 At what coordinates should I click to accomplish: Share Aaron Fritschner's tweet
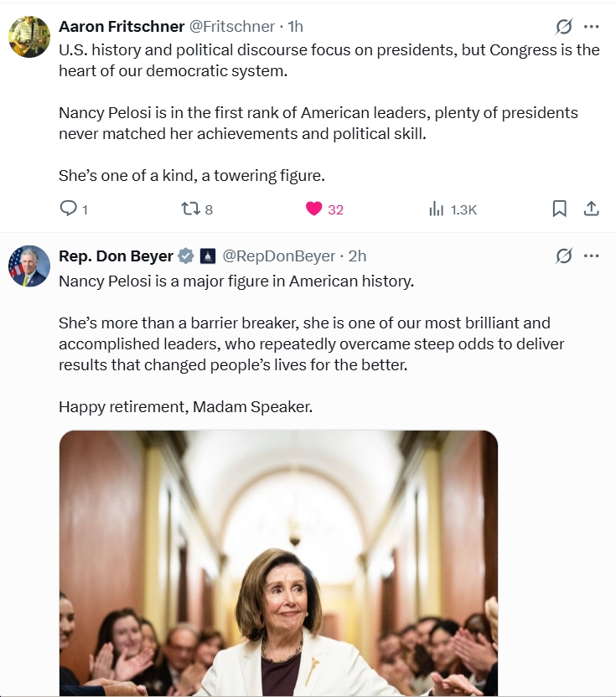click(x=591, y=209)
